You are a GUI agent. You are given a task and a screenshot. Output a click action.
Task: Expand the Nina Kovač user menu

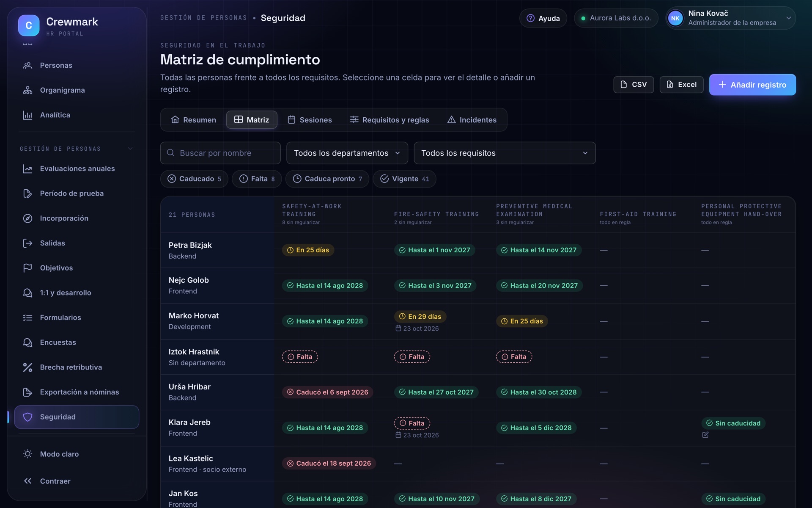click(x=730, y=18)
